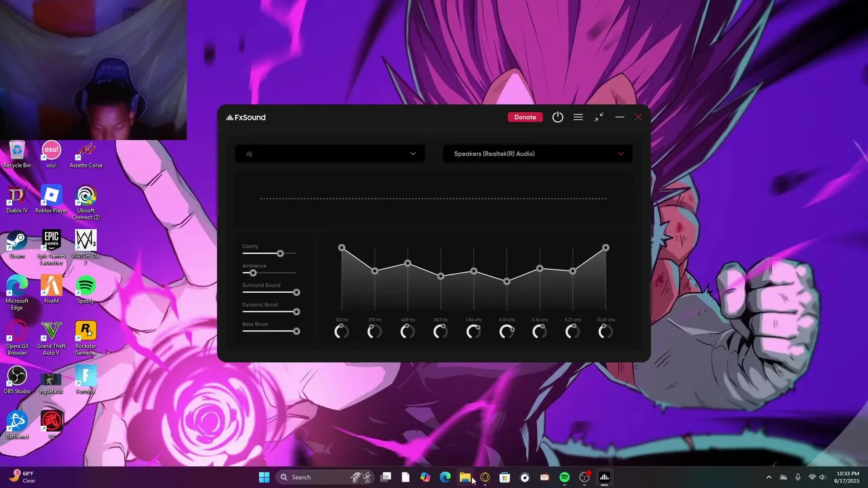
Task: Select the Battle.net desktop shortcut
Action: click(x=17, y=426)
